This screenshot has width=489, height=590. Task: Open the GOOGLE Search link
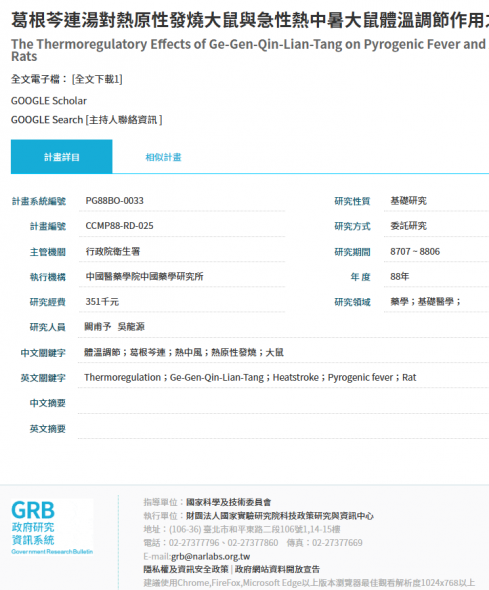[47, 120]
